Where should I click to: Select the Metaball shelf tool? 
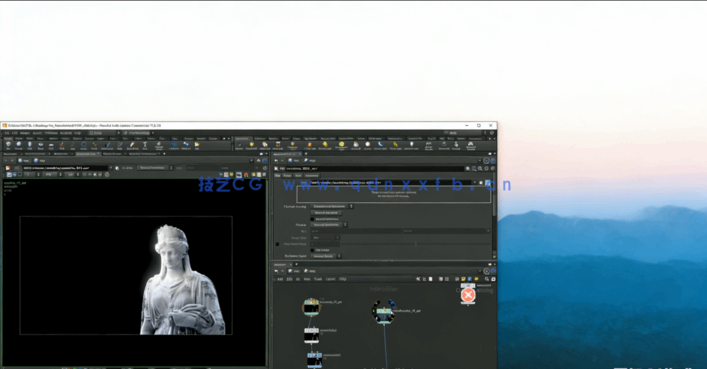coord(186,145)
